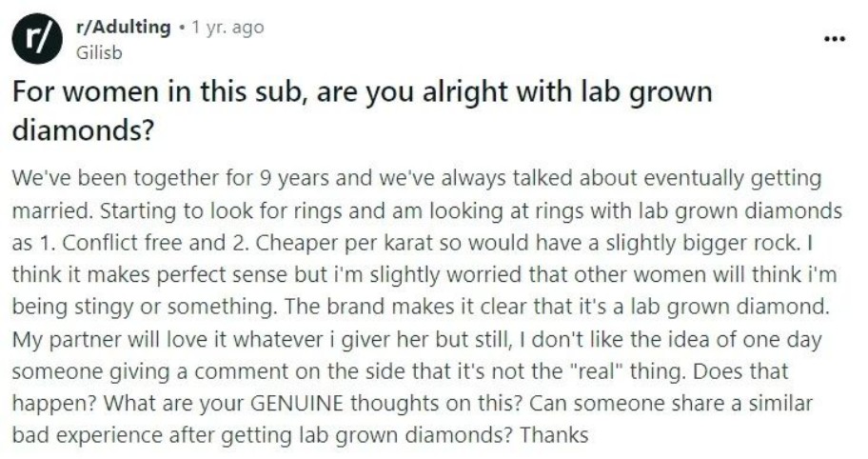The height and width of the screenshot is (459, 868).
Task: Click the word "GENUINE" in the post body
Action: point(297,403)
